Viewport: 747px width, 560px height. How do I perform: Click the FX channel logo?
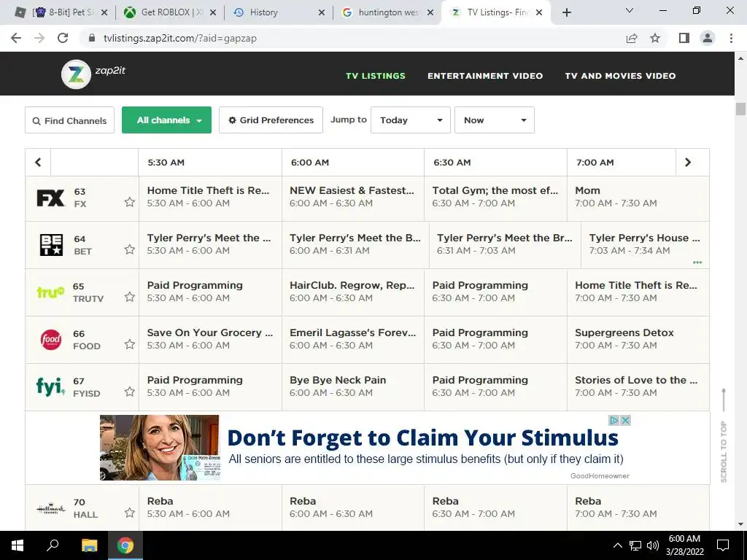tap(50, 198)
